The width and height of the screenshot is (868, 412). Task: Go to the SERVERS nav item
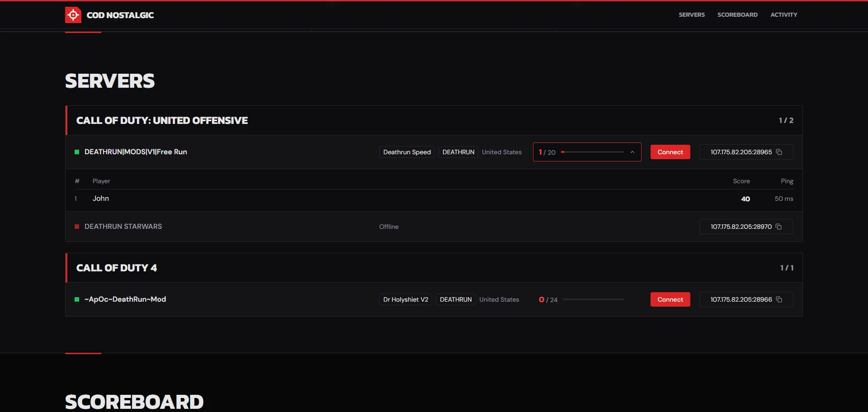tap(692, 15)
